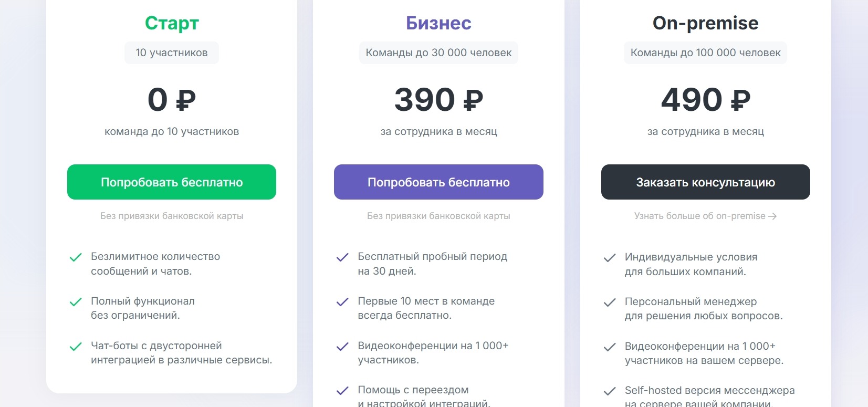The image size is (868, 407).
Task: Click checkmark beside Бесплатный пробный период
Action: click(x=342, y=257)
